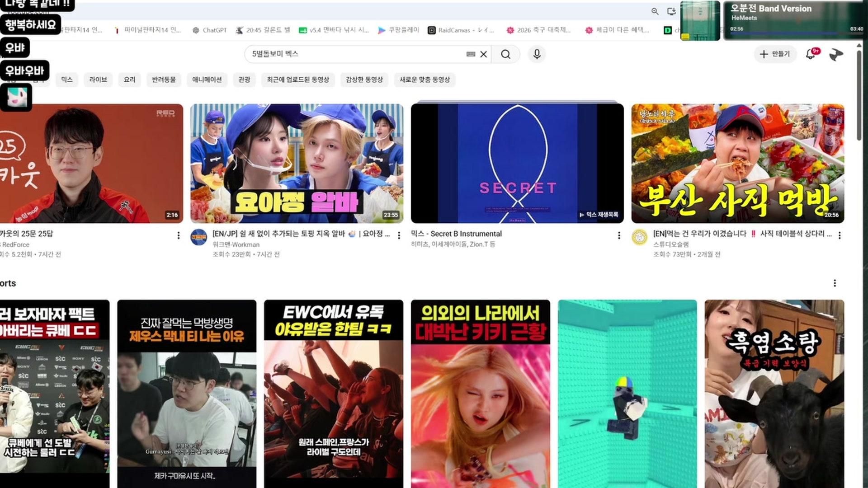Image resolution: width=868 pixels, height=488 pixels.
Task: Play the SECRET mix playlist thumbnail
Action: pos(517,164)
